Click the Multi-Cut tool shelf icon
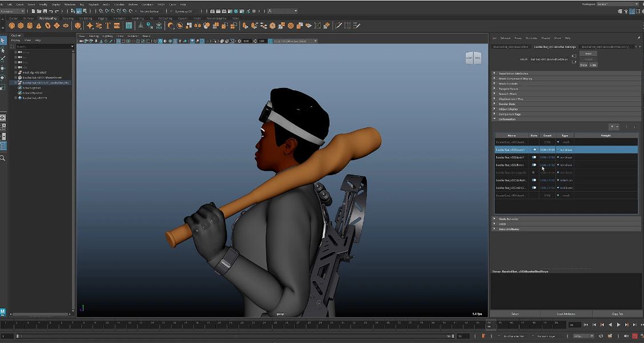644x343 pixels. tap(338, 26)
